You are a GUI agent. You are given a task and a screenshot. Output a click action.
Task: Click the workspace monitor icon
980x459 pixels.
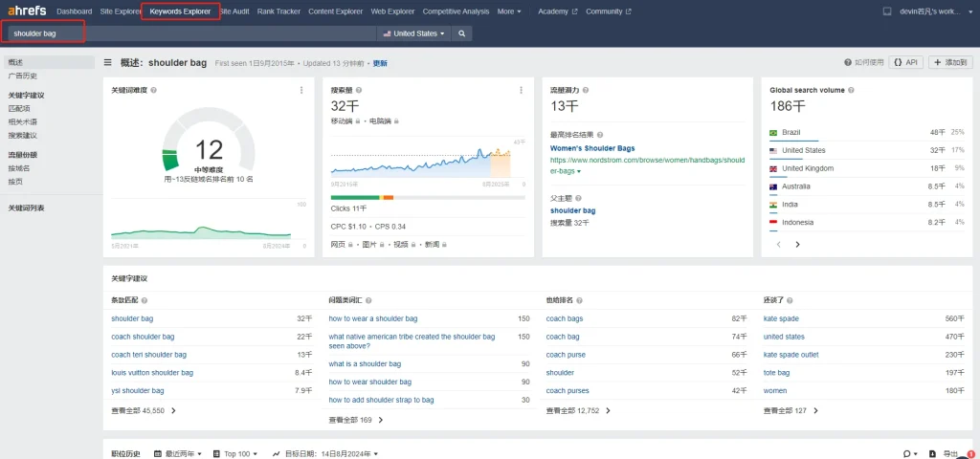tap(887, 11)
